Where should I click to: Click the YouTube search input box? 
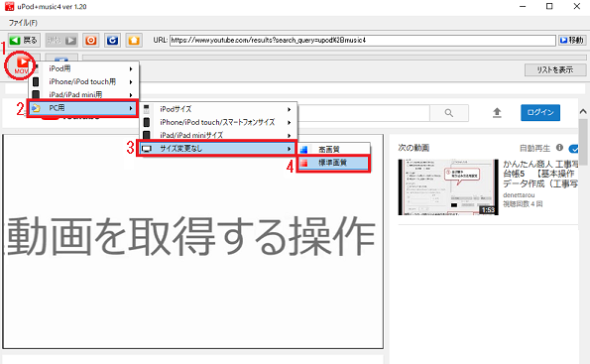point(363,113)
